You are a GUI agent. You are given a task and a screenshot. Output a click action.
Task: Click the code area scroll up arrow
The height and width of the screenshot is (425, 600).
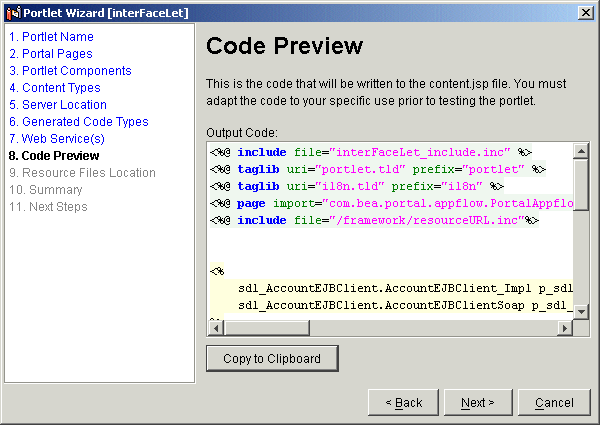(x=581, y=151)
